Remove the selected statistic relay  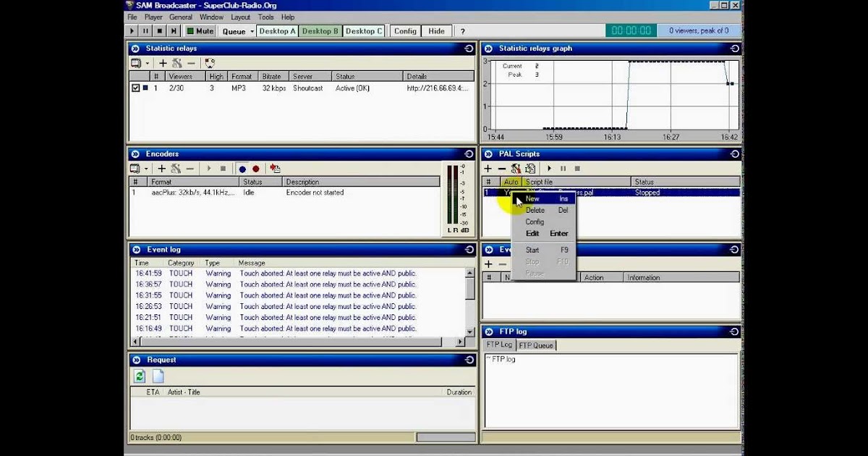point(191,64)
